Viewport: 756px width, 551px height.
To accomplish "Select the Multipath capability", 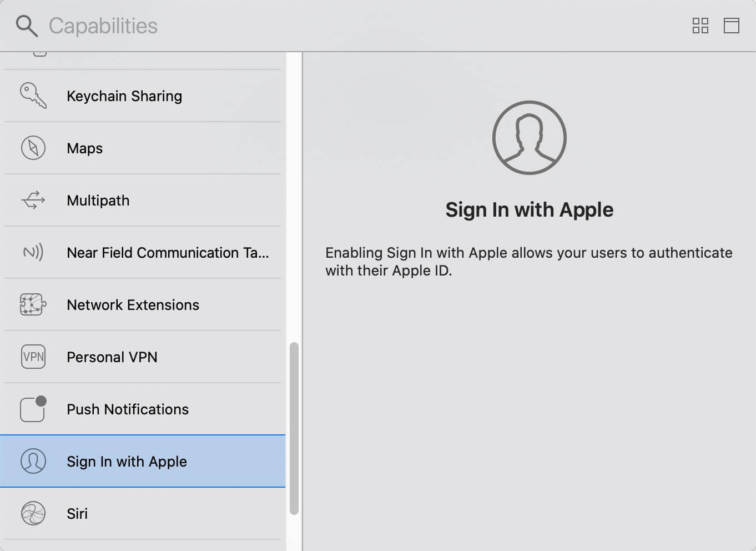I will [143, 201].
